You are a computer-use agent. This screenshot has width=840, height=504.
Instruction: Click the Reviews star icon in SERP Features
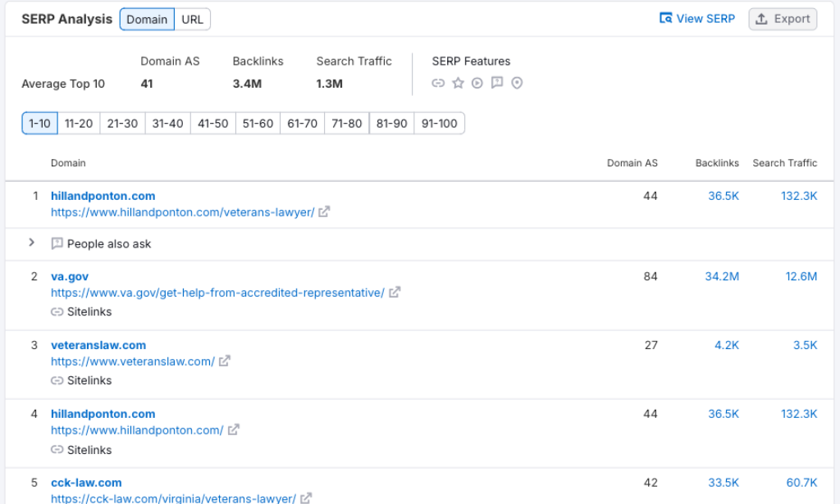(458, 83)
